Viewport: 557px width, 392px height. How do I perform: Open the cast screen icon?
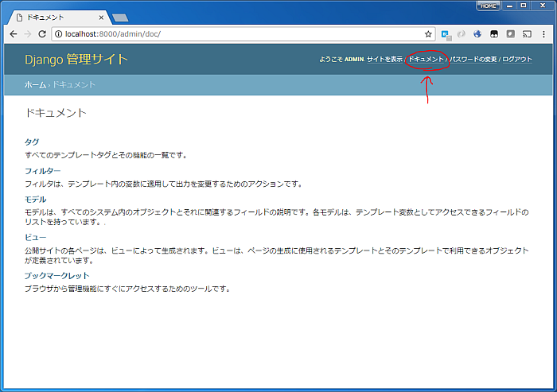click(x=527, y=34)
